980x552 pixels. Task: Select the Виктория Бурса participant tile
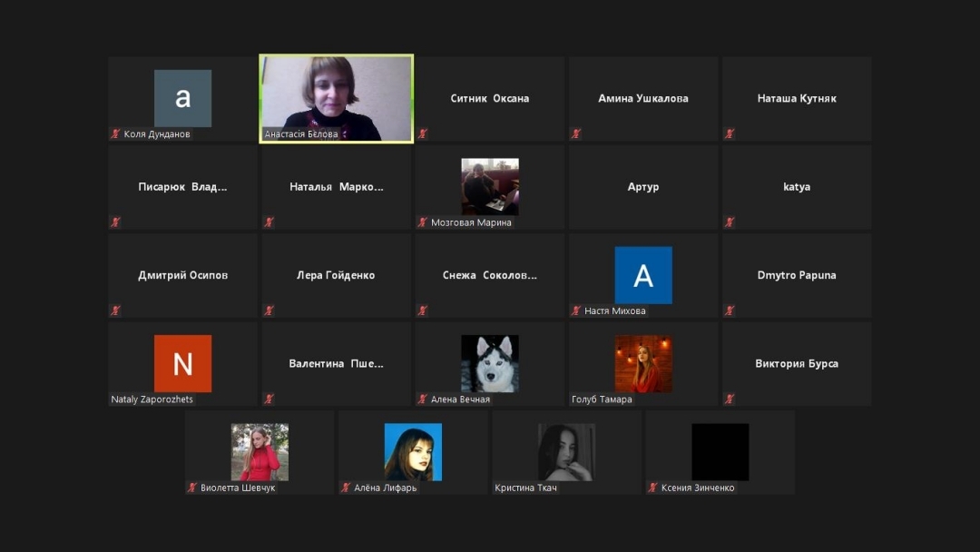point(797,363)
